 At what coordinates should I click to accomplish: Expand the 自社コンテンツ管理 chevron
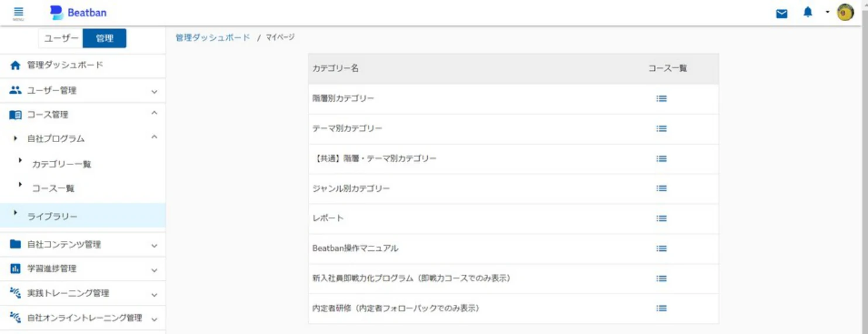click(x=154, y=246)
